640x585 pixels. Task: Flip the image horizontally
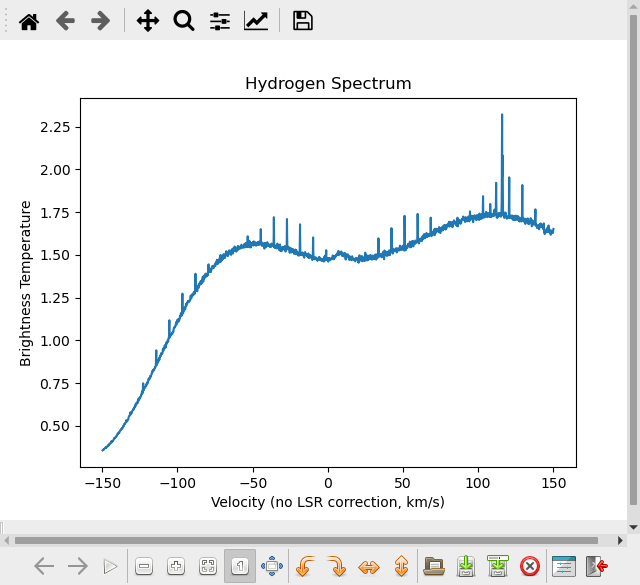(369, 567)
